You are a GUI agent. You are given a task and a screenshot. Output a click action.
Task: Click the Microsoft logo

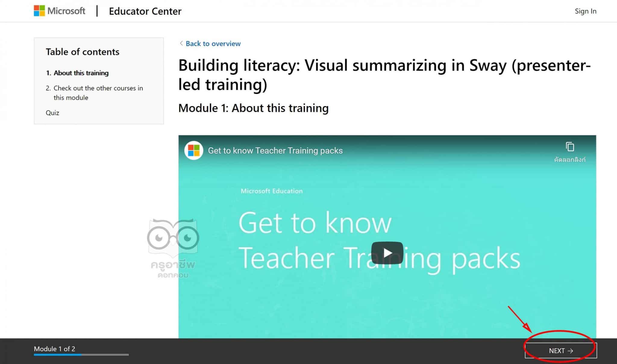coord(59,11)
